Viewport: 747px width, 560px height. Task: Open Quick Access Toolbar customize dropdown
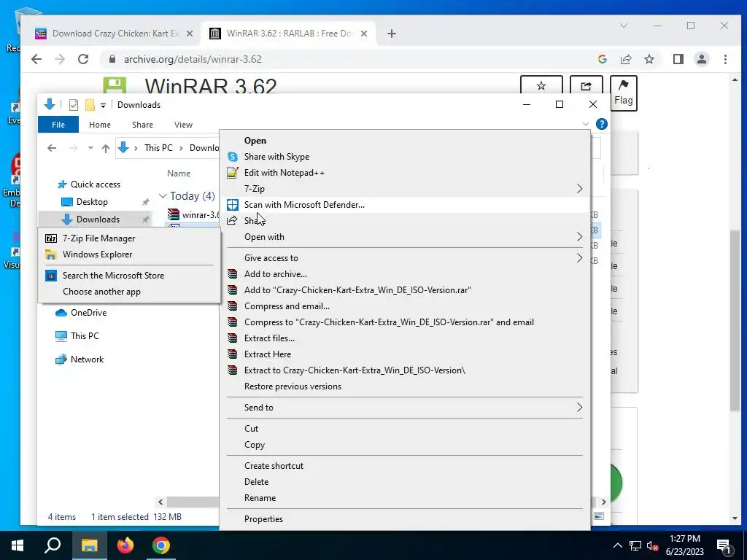[103, 105]
